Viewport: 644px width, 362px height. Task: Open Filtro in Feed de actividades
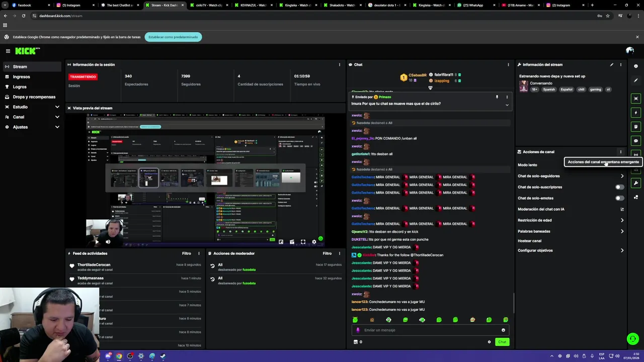tap(187, 253)
